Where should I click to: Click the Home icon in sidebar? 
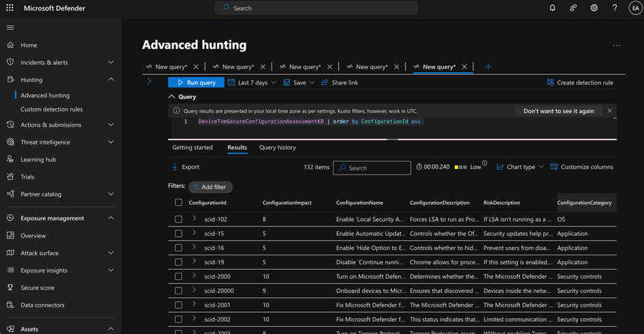pyautogui.click(x=10, y=44)
